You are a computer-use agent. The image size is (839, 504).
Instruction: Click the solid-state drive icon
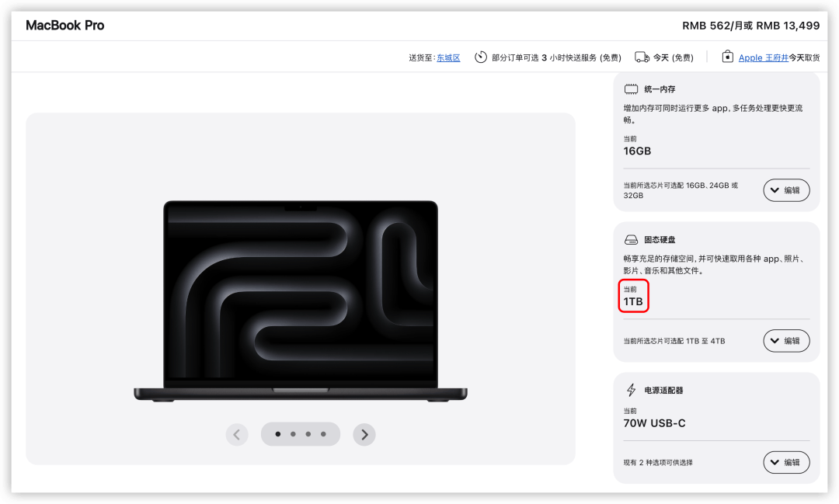click(x=631, y=240)
